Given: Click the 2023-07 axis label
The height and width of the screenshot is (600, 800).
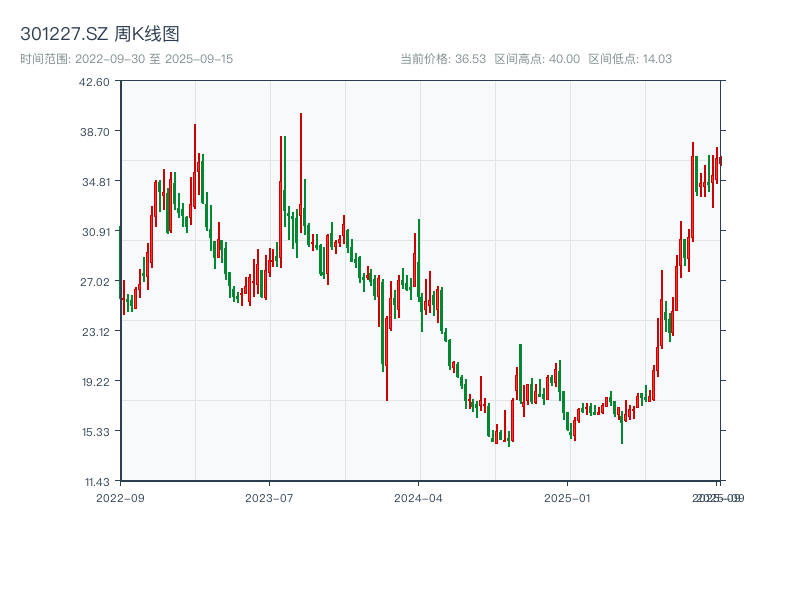Looking at the screenshot, I should click(268, 496).
